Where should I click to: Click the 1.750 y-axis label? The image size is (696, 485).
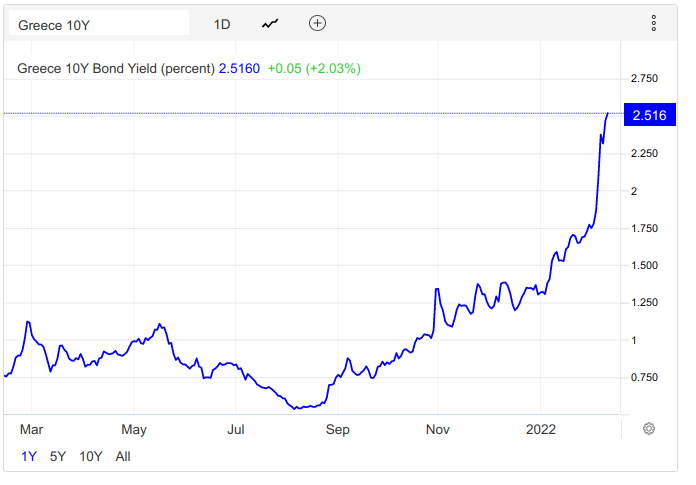coord(645,229)
